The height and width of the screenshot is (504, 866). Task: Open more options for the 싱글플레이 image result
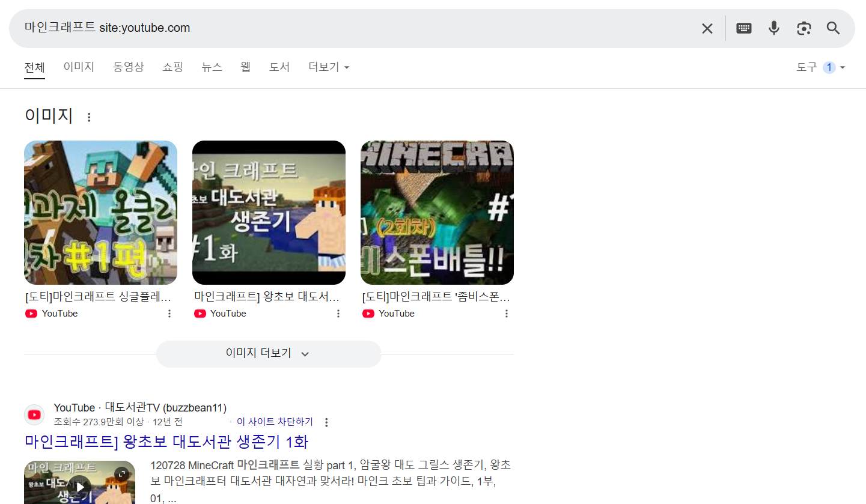point(169,314)
